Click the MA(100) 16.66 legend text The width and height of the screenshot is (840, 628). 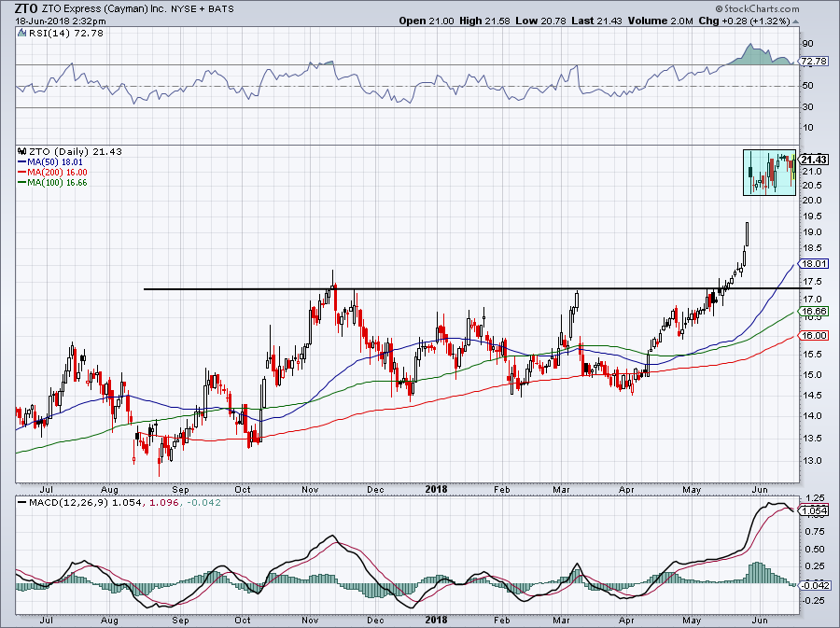pyautogui.click(x=57, y=183)
